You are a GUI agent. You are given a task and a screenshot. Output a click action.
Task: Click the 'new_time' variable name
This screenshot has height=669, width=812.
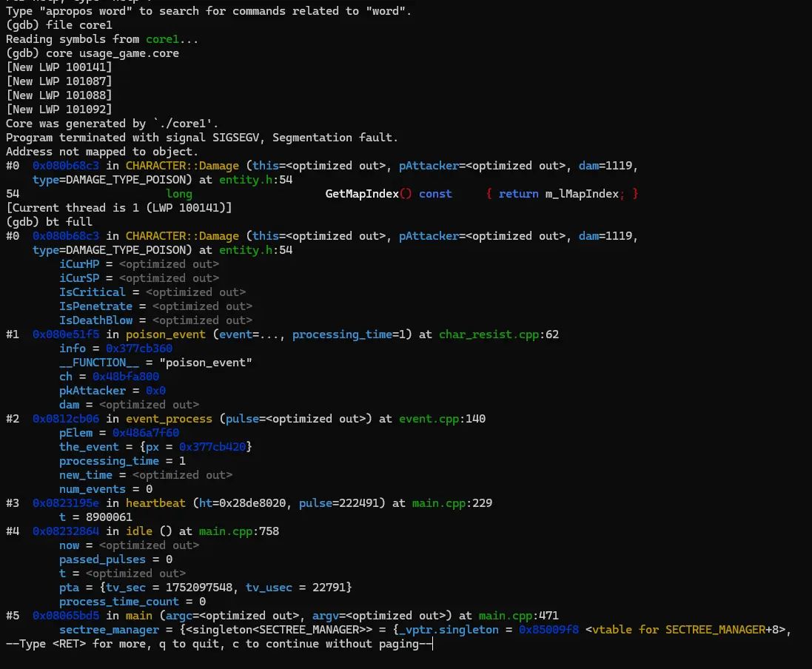point(85,475)
